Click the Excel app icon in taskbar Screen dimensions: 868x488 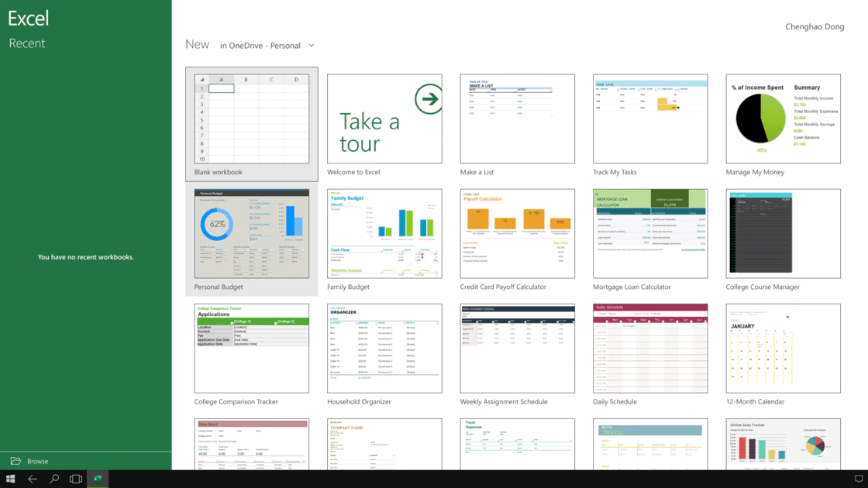point(98,479)
